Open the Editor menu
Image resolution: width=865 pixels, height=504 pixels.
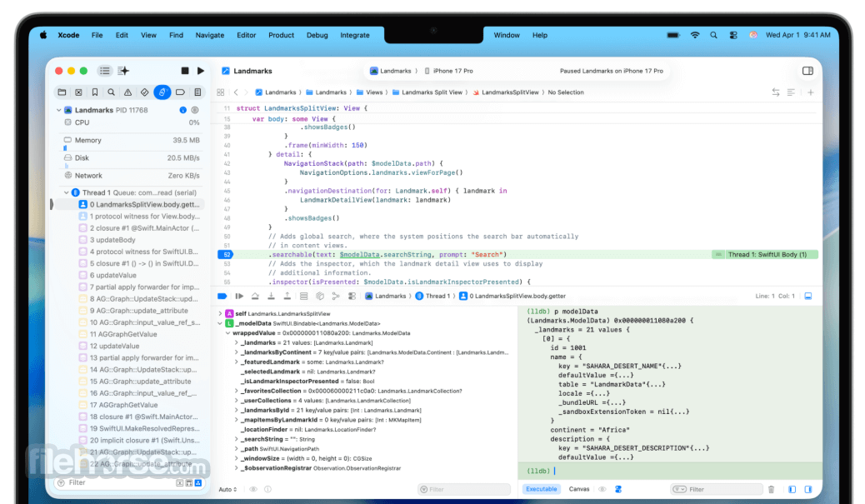(x=247, y=35)
